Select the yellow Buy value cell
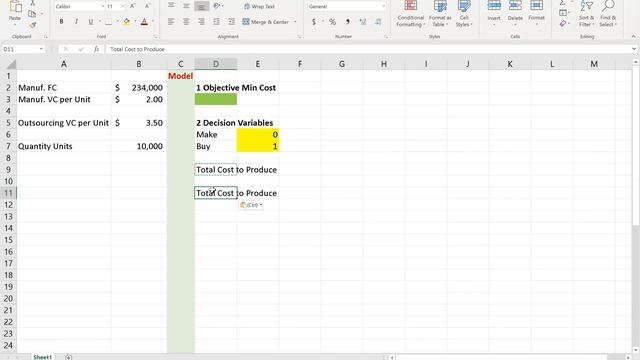This screenshot has height=360, width=640. 258,146
